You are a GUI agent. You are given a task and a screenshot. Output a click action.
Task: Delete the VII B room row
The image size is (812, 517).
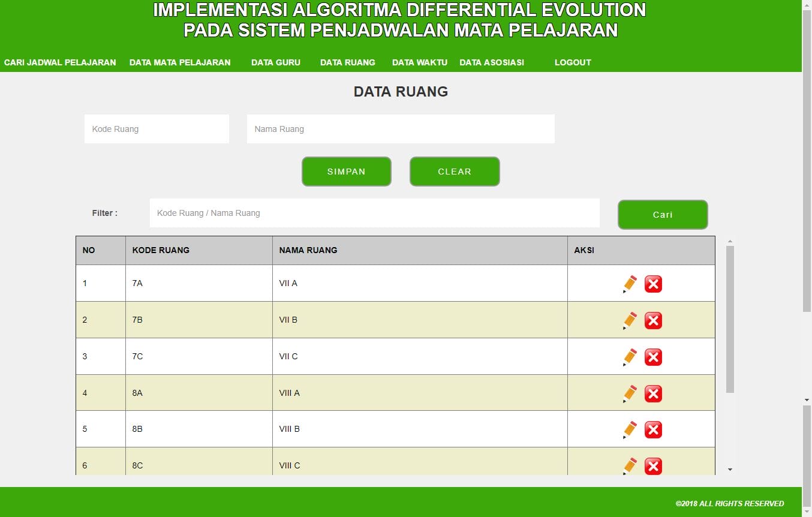tap(653, 321)
